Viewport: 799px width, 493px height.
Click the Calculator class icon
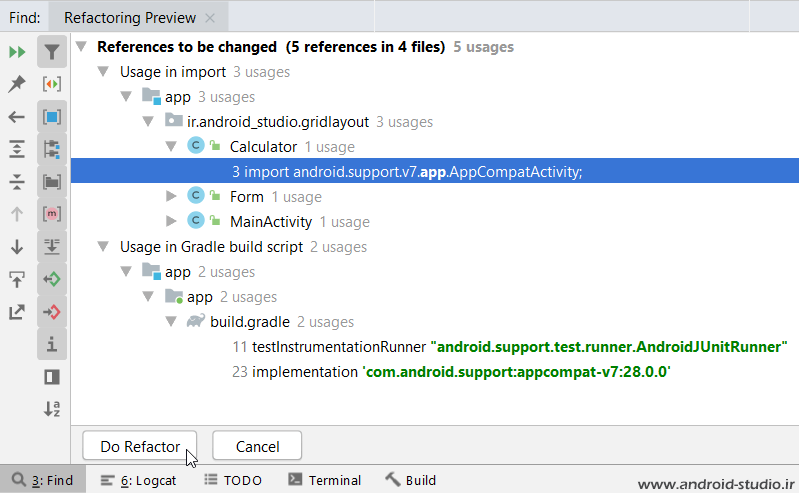[x=196, y=146]
